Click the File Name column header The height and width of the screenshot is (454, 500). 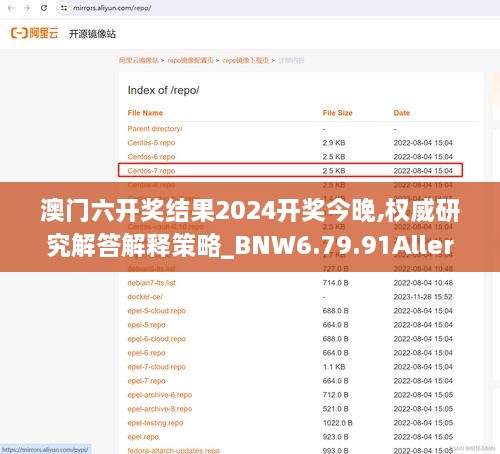tap(145, 113)
